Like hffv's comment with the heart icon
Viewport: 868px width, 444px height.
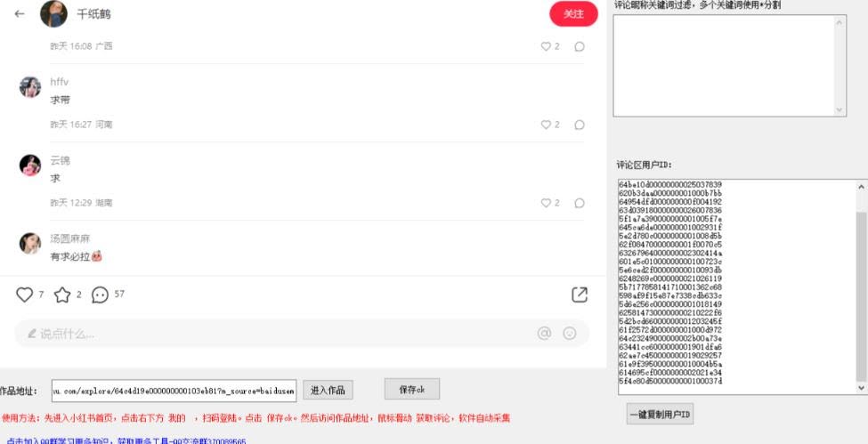(x=547, y=125)
